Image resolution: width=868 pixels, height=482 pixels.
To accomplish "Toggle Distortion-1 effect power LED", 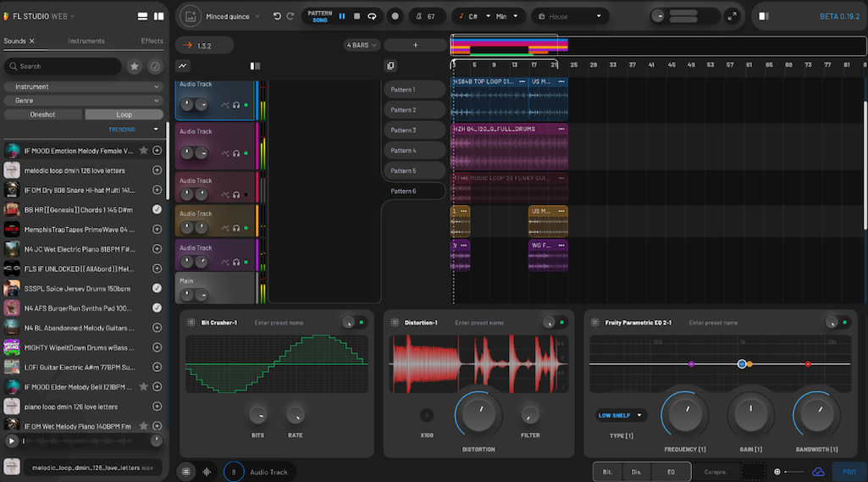I will (562, 322).
